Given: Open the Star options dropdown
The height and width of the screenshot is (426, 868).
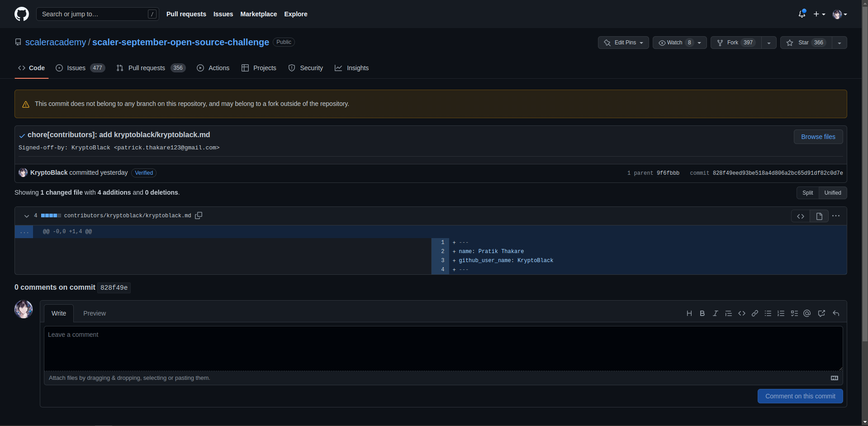Looking at the screenshot, I should click(x=840, y=42).
